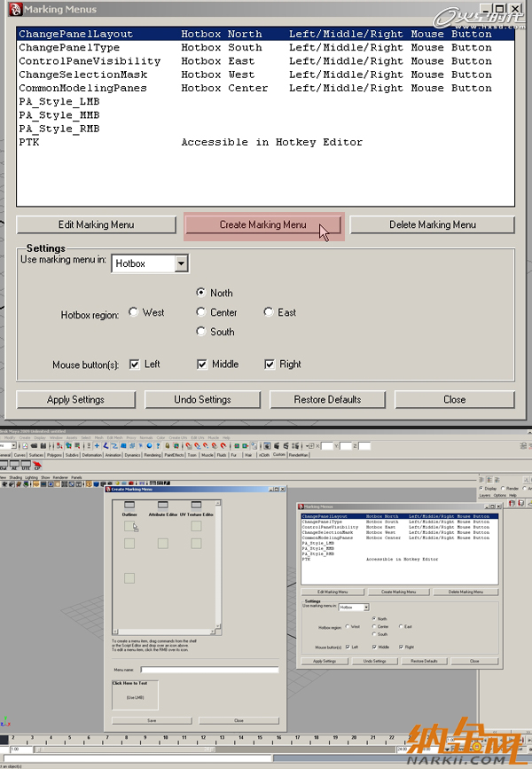
Task: Select PTK row in large dialog list
Action: (265, 142)
